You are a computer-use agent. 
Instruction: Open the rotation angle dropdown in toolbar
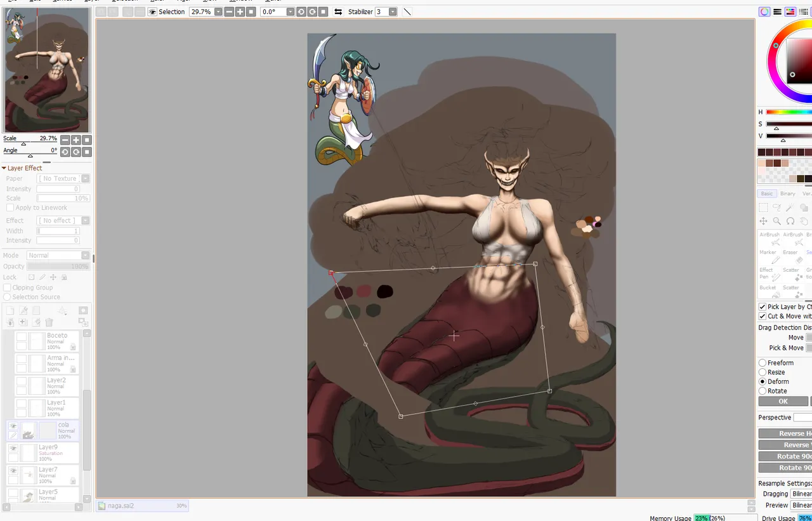pyautogui.click(x=291, y=11)
